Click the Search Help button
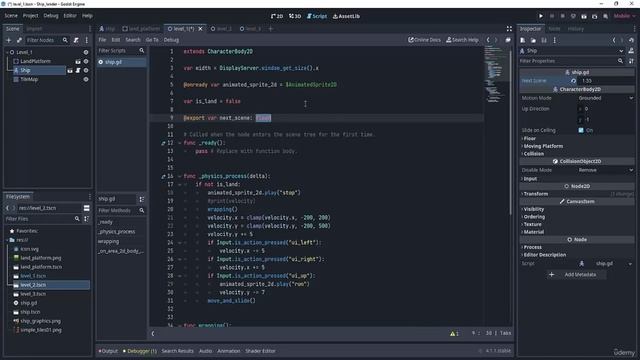640x360 pixels. pos(462,40)
